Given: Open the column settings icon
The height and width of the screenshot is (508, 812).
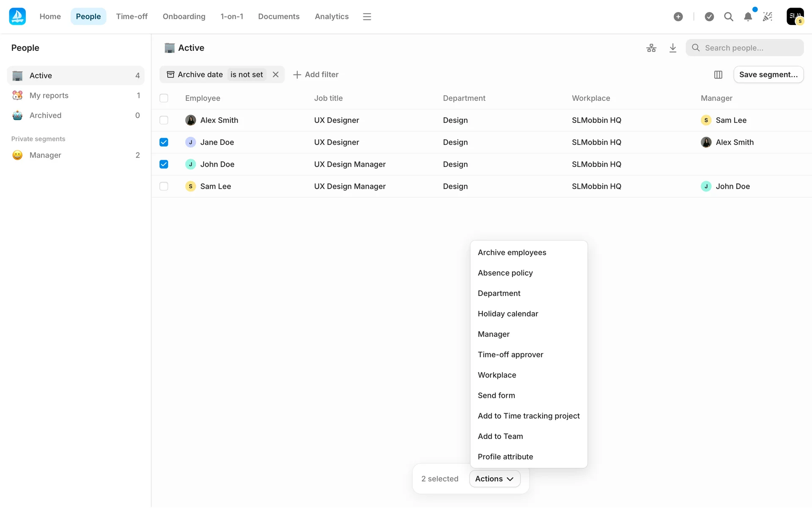Looking at the screenshot, I should (x=718, y=75).
